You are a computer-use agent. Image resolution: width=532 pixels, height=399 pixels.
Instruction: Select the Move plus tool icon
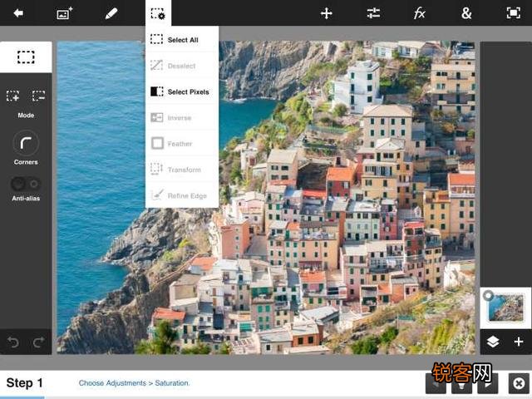click(x=326, y=13)
